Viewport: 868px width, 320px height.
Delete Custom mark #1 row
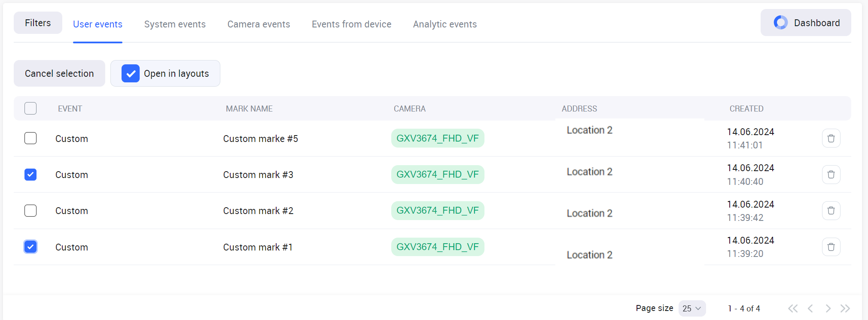(831, 247)
